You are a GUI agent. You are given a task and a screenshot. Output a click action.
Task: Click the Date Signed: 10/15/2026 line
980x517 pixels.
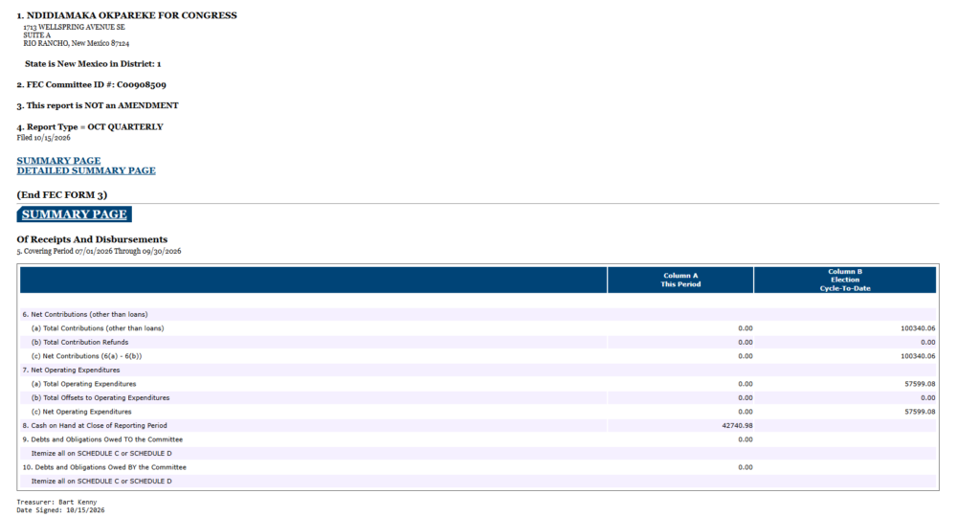pos(60,510)
